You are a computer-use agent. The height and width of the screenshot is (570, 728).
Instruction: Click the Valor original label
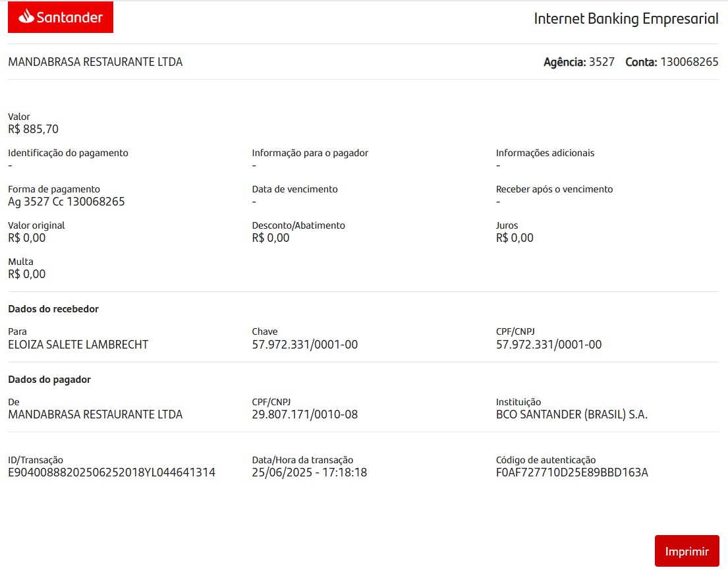coord(36,225)
